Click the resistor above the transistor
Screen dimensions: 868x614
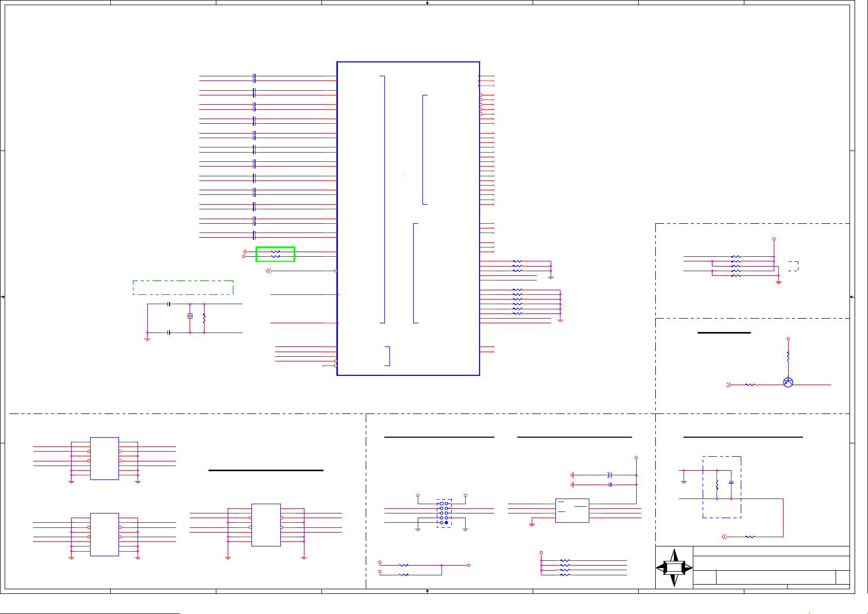coord(788,356)
